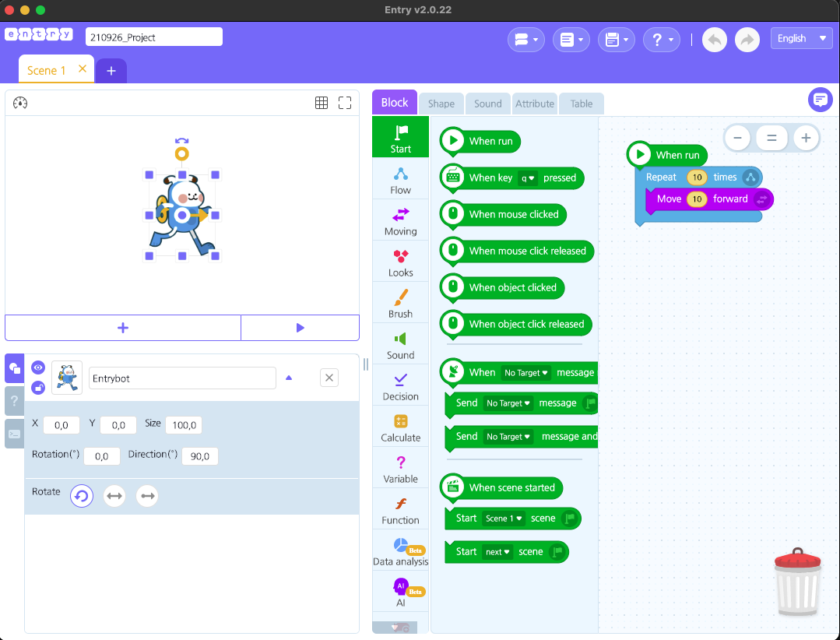Toggle Entrybot visibility eye icon
The width and height of the screenshot is (840, 640).
38,367
